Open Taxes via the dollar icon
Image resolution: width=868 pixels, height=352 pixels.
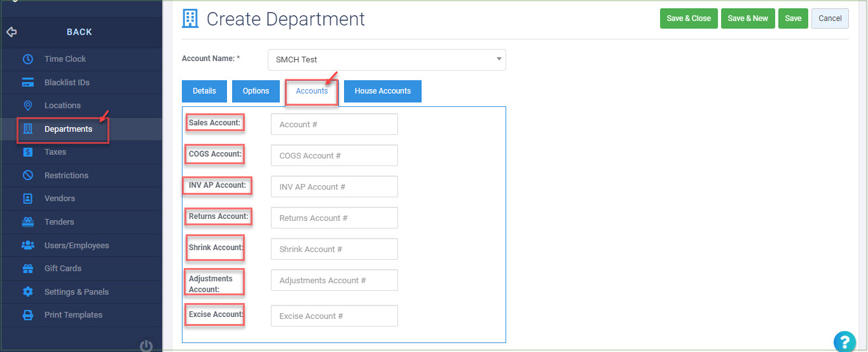click(x=28, y=152)
